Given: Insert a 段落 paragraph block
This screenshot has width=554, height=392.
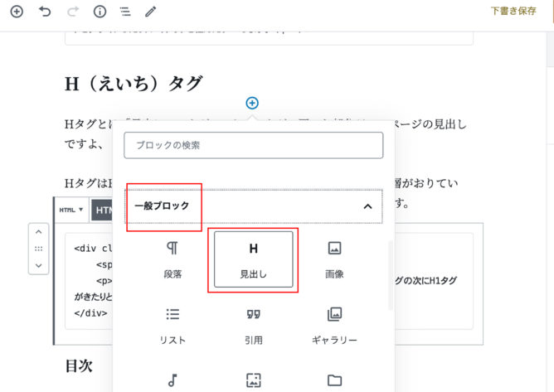Looking at the screenshot, I should tap(173, 259).
